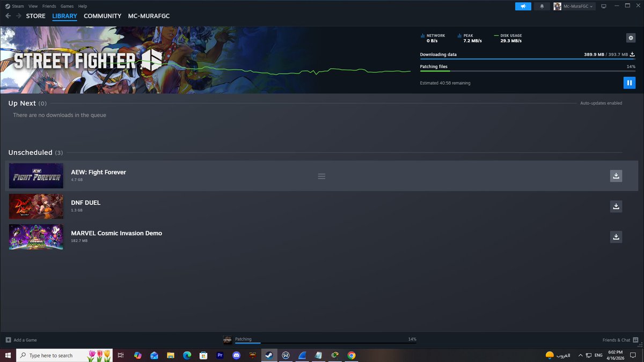
Task: Click MARVEL Cosmic Invasion Demo thumbnail
Action: (36, 237)
